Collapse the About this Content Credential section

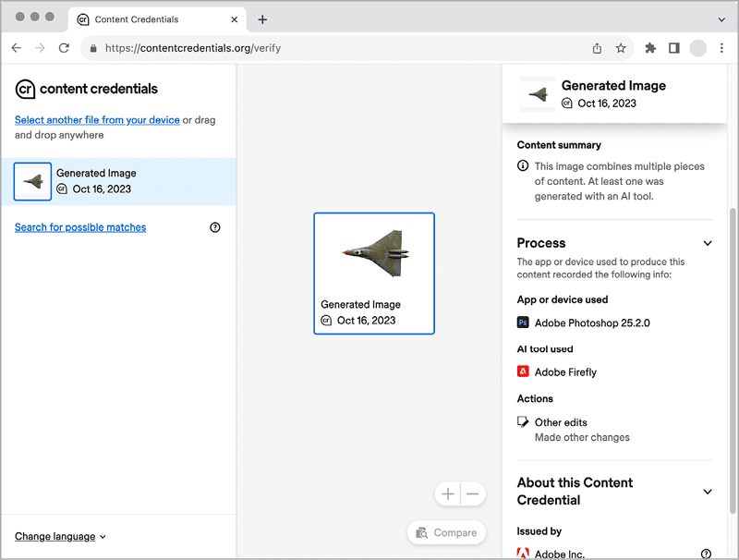708,492
